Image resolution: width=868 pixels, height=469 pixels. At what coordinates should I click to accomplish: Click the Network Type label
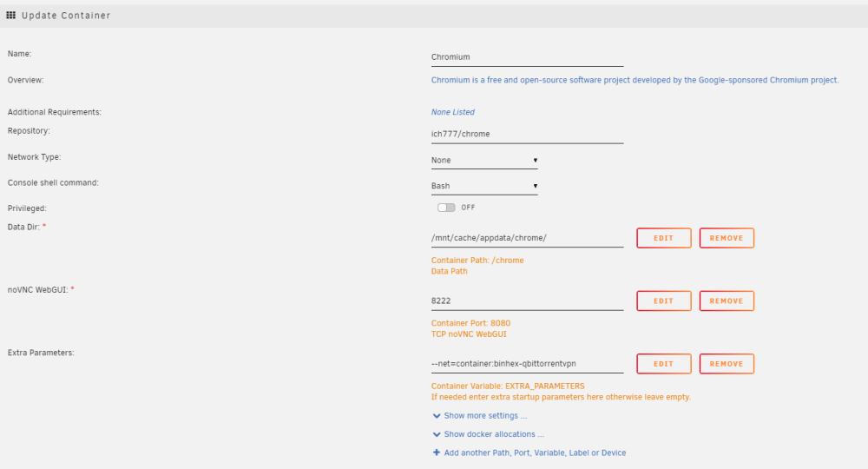click(35, 156)
